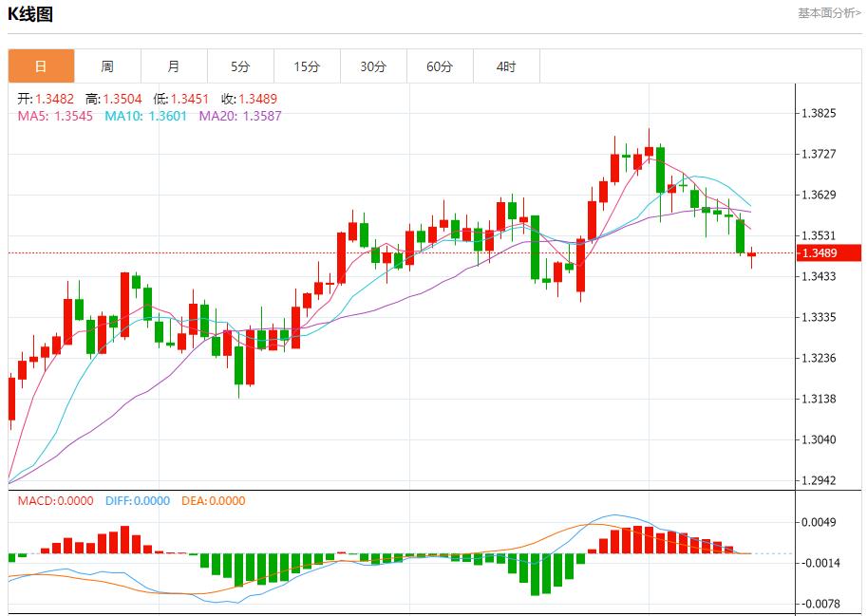Click the DEA: 0.0000 indicator label
The height and width of the screenshot is (616, 867).
tap(213, 500)
